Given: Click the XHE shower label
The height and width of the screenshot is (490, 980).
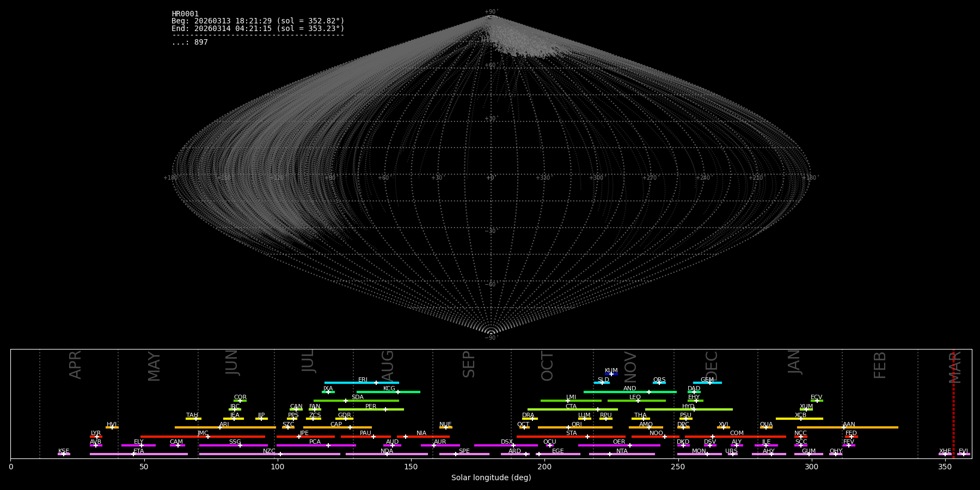Looking at the screenshot, I should (945, 451).
